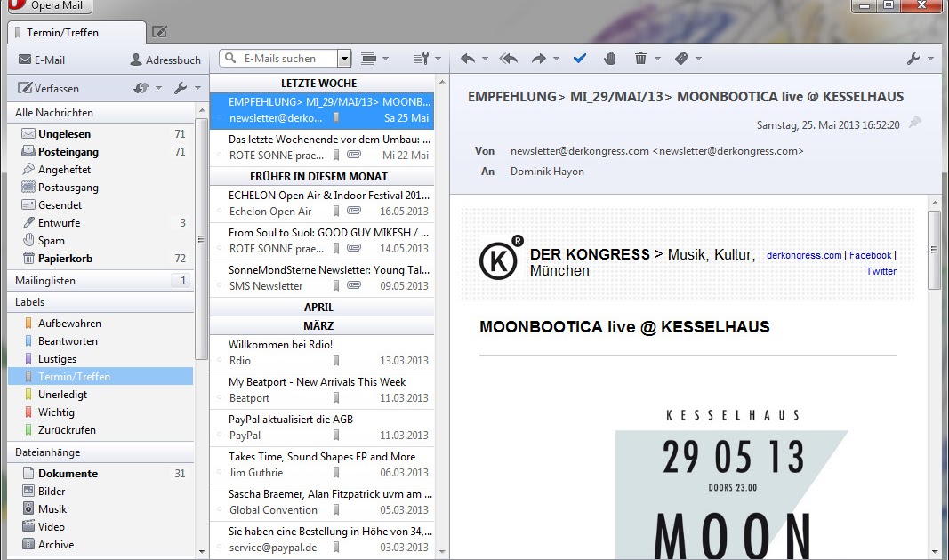Open Musik attachments view
The image size is (949, 560).
click(x=100, y=509)
